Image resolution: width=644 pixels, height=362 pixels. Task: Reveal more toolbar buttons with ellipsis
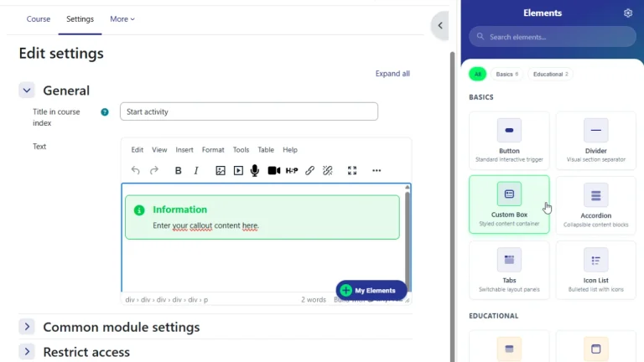pyautogui.click(x=377, y=170)
